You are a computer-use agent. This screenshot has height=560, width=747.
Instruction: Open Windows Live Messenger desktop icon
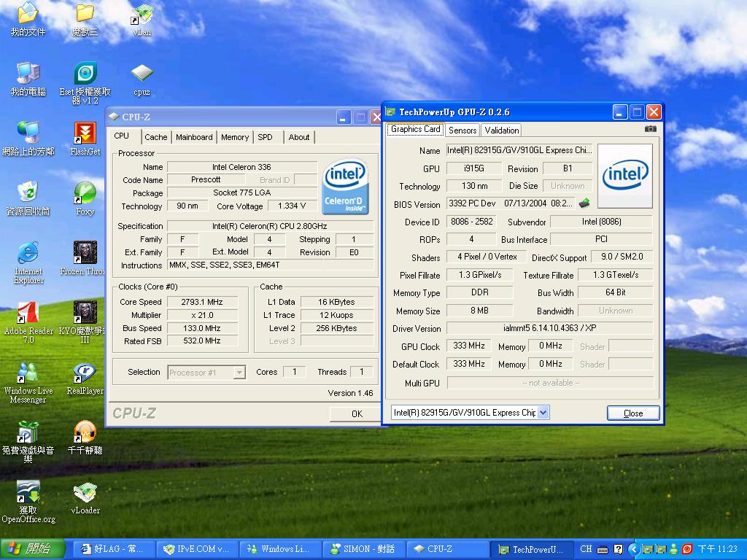point(28,373)
